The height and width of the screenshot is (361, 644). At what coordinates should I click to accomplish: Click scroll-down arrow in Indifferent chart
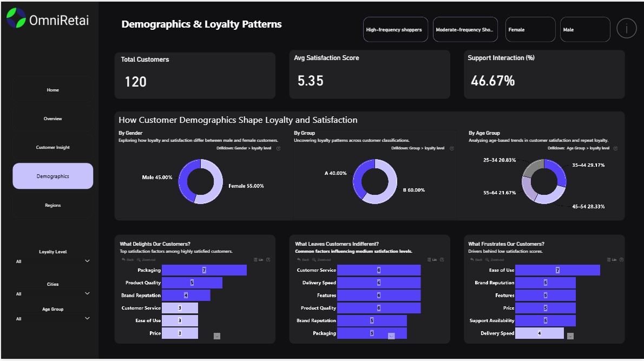[391, 336]
